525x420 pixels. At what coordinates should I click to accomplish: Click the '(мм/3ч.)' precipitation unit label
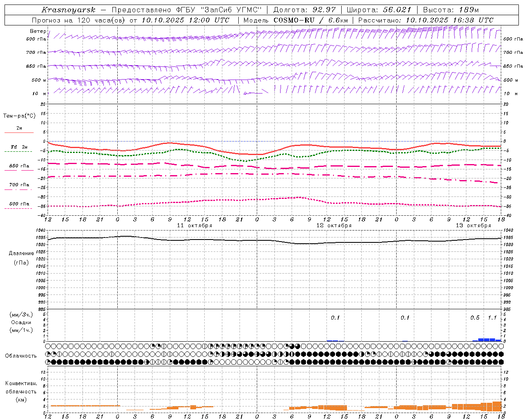pos(21,315)
